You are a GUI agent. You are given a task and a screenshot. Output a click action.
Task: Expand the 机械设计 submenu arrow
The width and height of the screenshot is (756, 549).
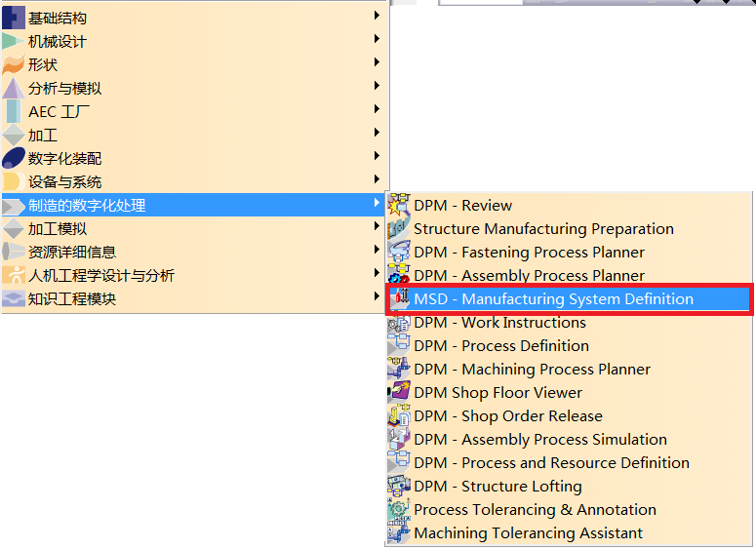pos(377,39)
